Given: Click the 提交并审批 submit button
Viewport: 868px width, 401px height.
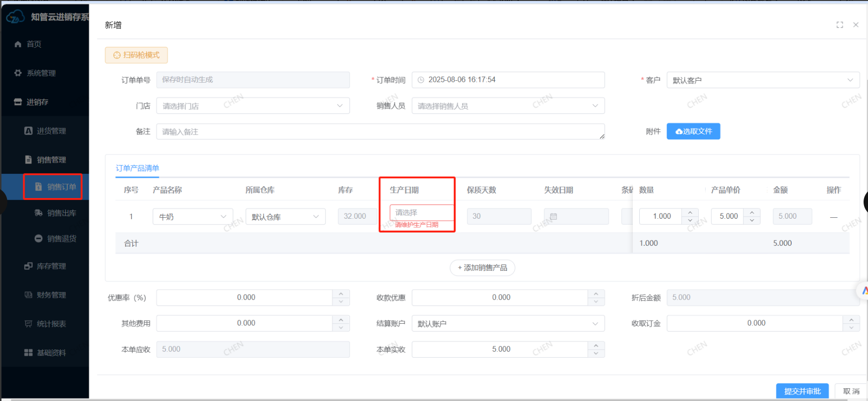Looking at the screenshot, I should click(x=802, y=391).
